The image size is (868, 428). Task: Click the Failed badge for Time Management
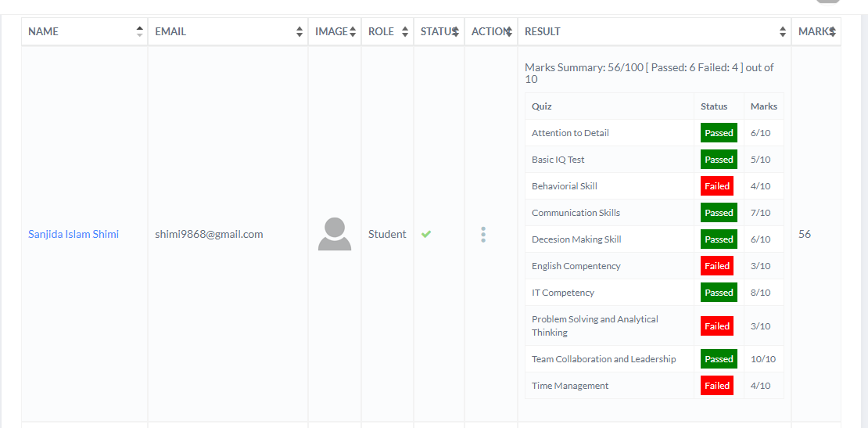coord(717,386)
